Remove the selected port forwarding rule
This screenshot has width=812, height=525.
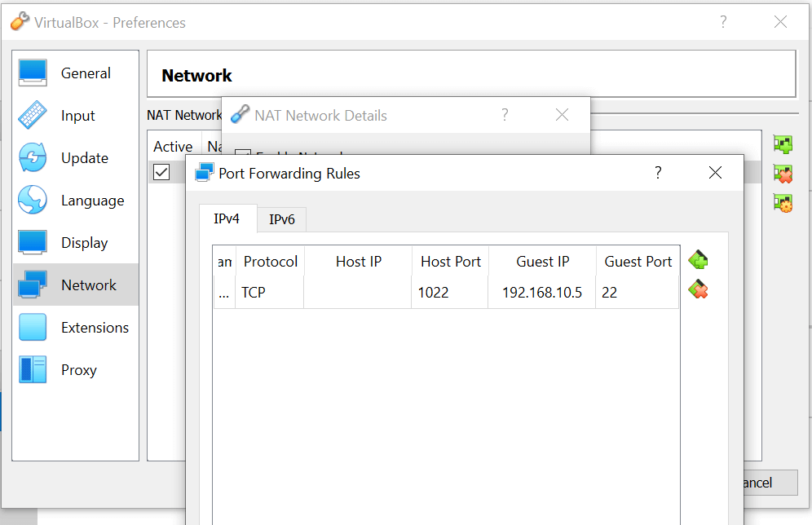point(697,289)
